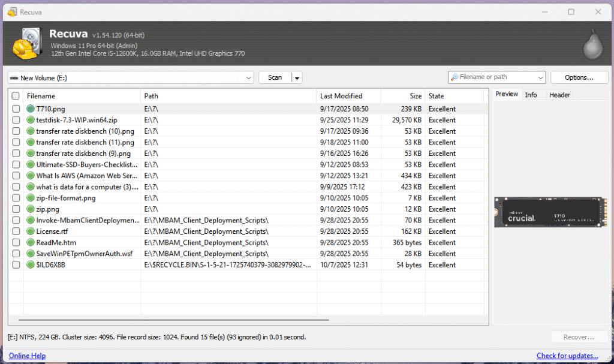Tick the ReadMe.htm file checkbox

[x=16, y=242]
